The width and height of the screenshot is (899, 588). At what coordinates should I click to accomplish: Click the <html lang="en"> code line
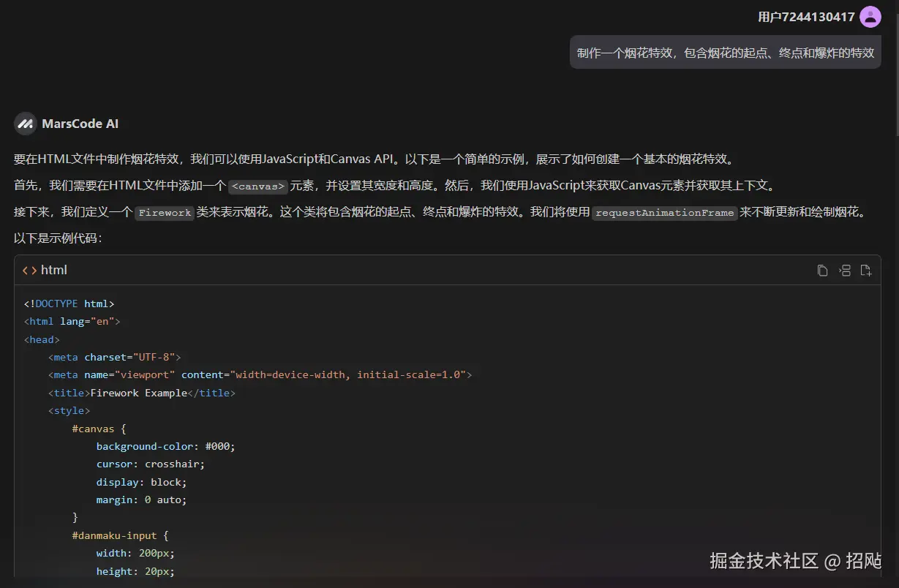[72, 321]
